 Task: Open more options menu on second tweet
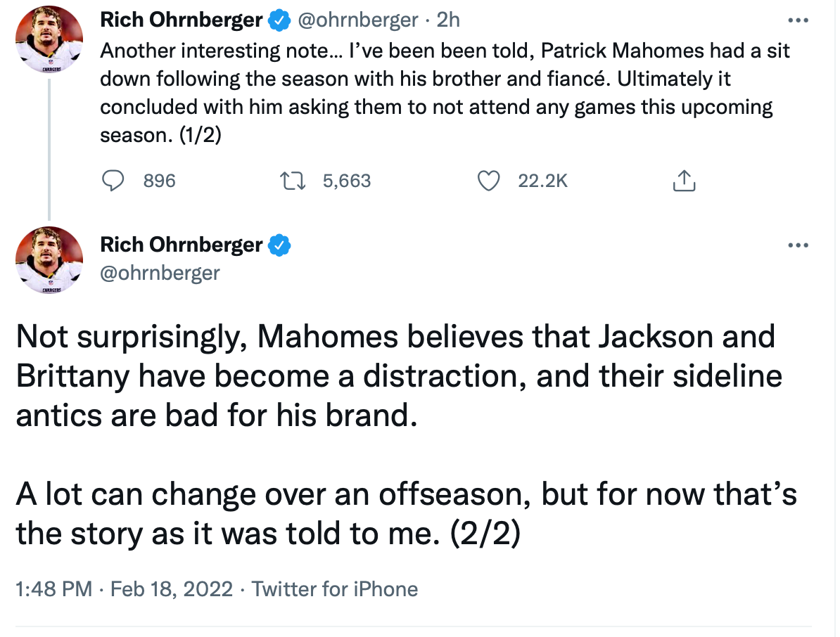(x=798, y=245)
